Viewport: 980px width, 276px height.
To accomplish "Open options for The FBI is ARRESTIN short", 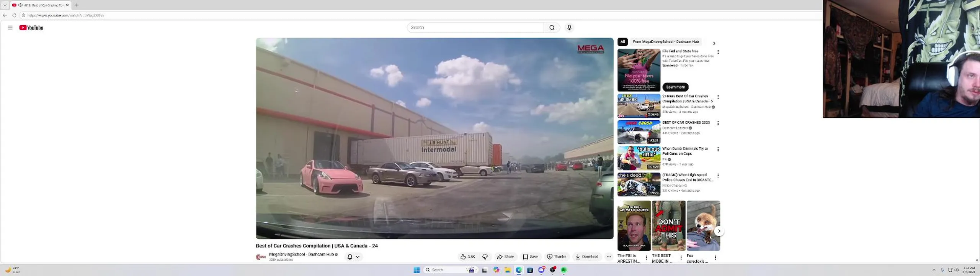I will 646,258.
